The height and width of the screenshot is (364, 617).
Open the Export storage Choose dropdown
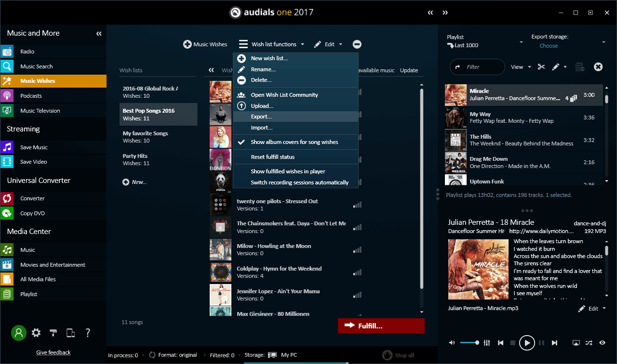click(x=549, y=45)
